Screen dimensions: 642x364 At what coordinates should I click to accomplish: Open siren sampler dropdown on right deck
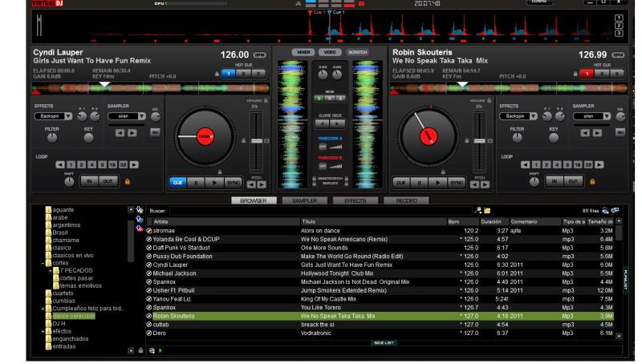click(x=590, y=115)
